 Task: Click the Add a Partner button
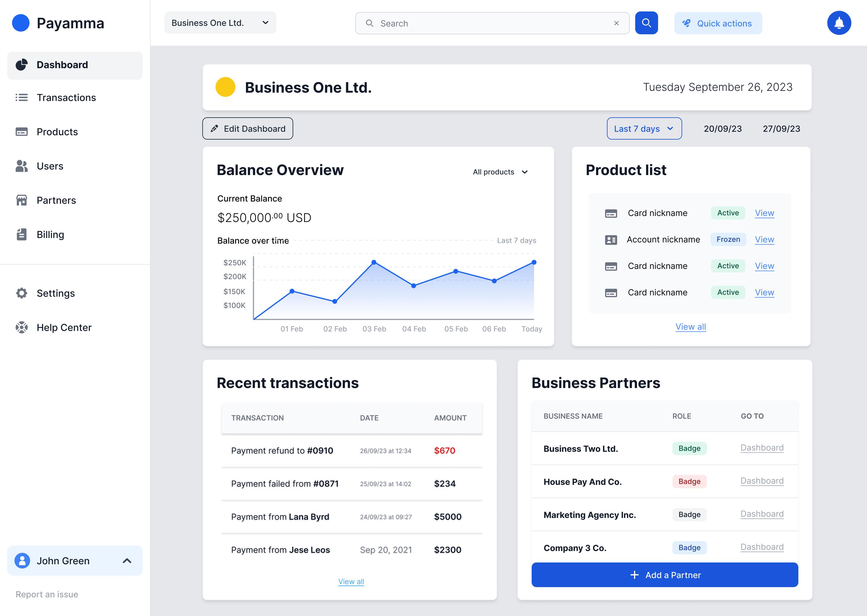click(664, 575)
